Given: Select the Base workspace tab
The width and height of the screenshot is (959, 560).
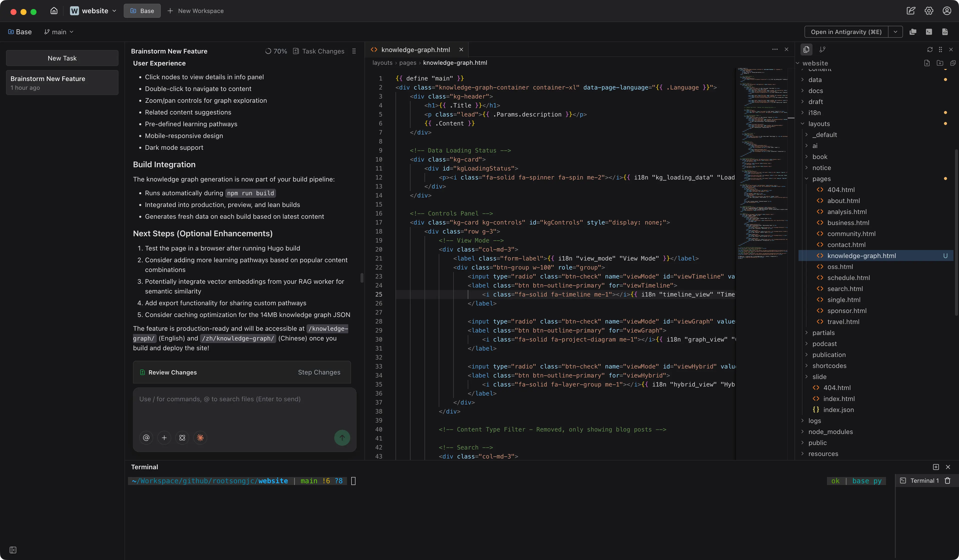Looking at the screenshot, I should [x=142, y=11].
